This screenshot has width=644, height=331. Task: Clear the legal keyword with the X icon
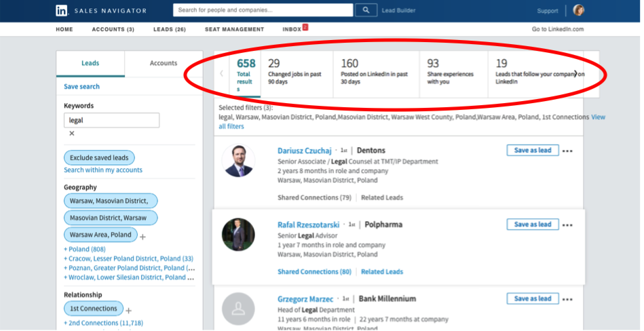tap(72, 134)
